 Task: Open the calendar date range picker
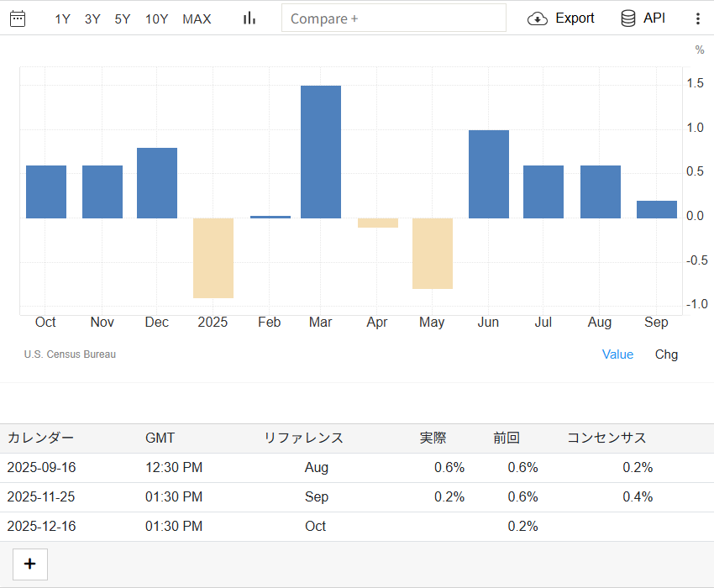tap(18, 18)
